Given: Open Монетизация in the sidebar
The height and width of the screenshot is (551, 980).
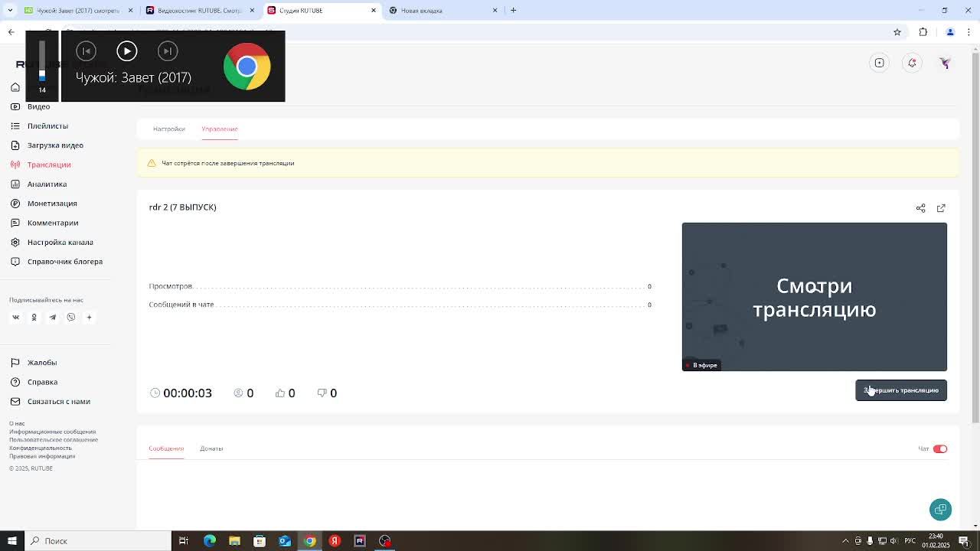Looking at the screenshot, I should [52, 204].
